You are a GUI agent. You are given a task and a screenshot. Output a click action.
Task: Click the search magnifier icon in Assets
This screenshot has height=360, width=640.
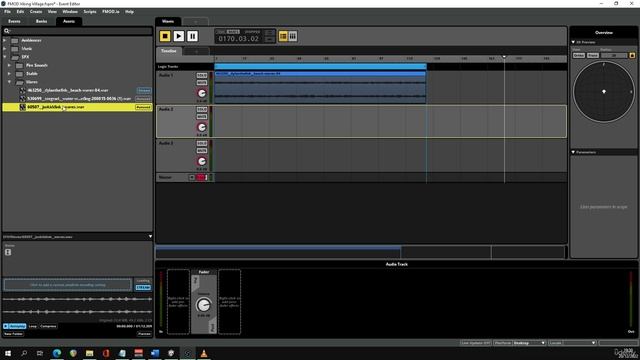[x=7, y=31]
